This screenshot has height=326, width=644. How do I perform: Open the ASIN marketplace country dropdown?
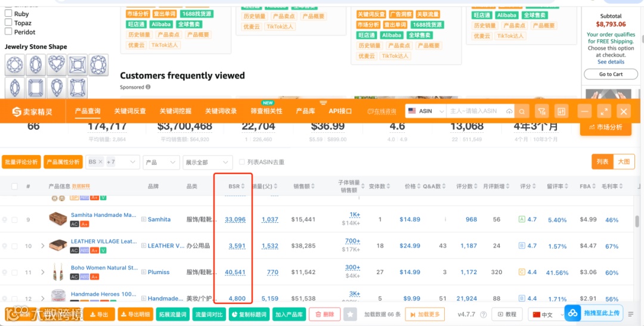(x=426, y=111)
